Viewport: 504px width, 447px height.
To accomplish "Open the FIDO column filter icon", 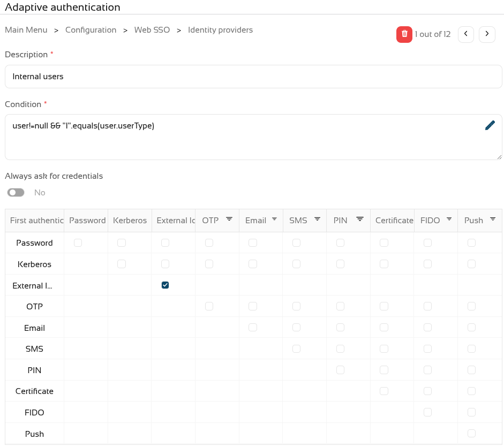I will [x=449, y=219].
